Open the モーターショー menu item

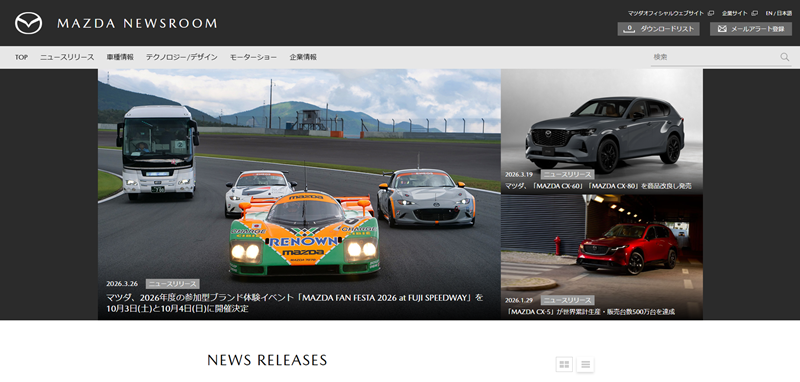point(254,57)
